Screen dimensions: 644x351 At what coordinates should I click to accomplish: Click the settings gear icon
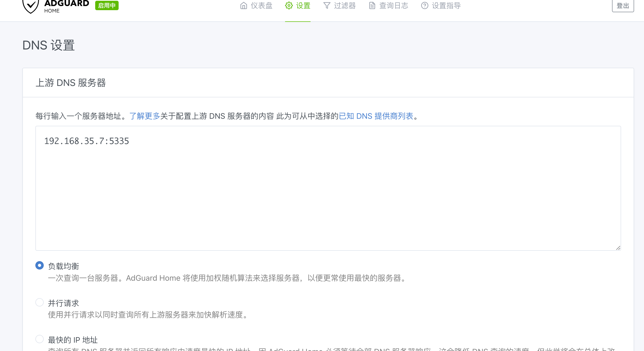[x=288, y=5]
